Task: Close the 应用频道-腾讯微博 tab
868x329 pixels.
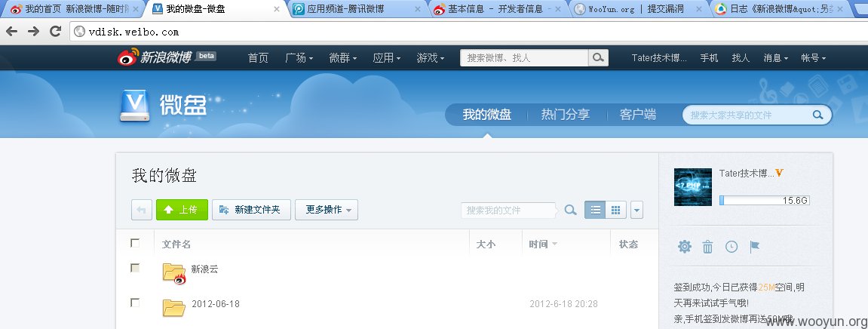Action: 417,9
